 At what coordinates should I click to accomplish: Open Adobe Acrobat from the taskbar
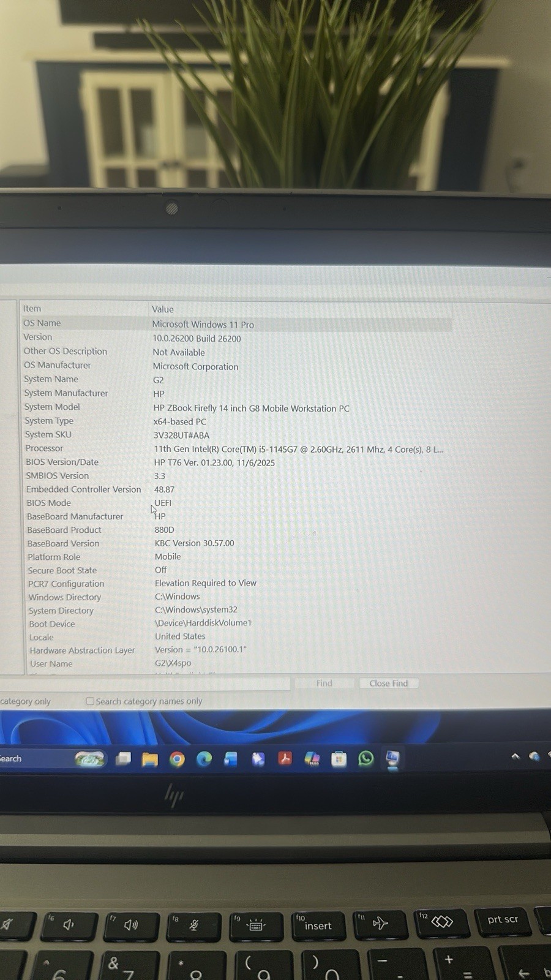click(x=285, y=759)
